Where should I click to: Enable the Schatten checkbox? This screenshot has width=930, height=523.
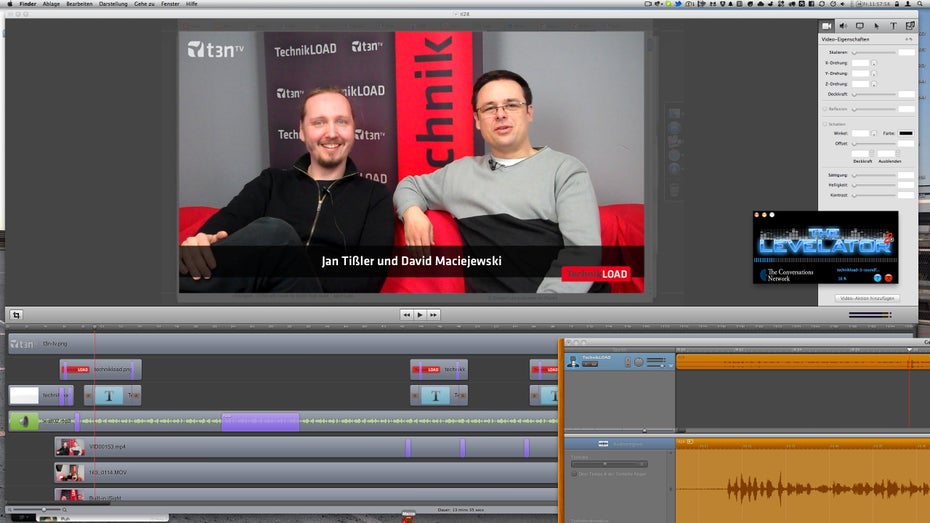pyautogui.click(x=824, y=124)
